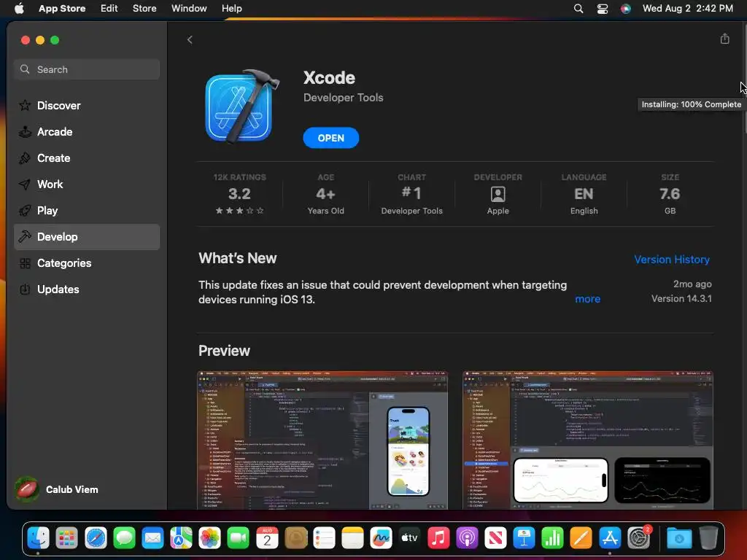Image resolution: width=747 pixels, height=560 pixels.
Task: Open Freeform from the Dock
Action: coord(381,538)
